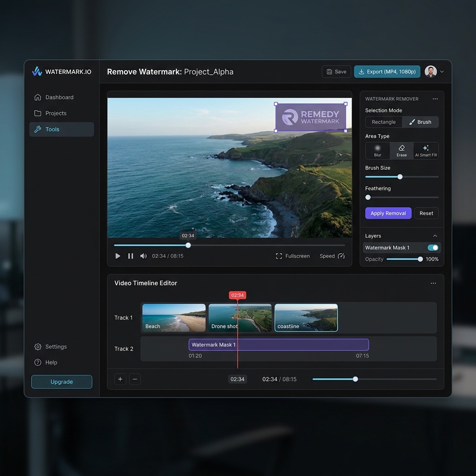Image resolution: width=476 pixels, height=476 pixels.
Task: Choose Rectangle selection mode
Action: (x=383, y=122)
